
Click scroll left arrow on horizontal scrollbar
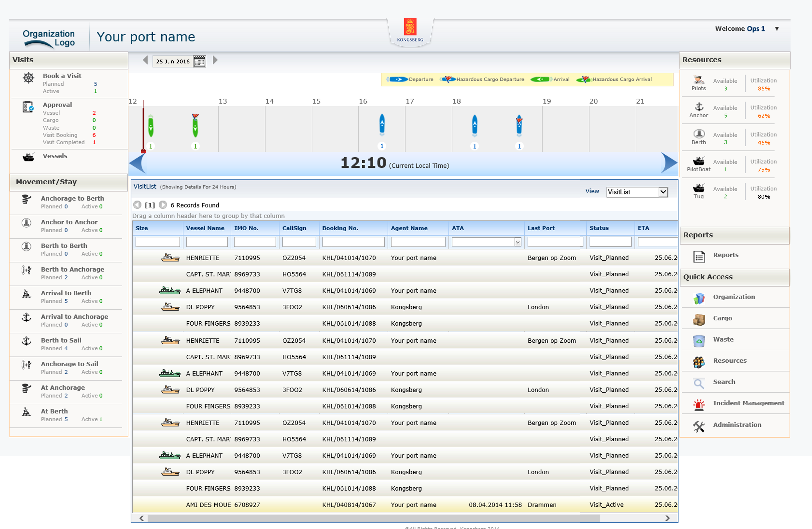(141, 518)
